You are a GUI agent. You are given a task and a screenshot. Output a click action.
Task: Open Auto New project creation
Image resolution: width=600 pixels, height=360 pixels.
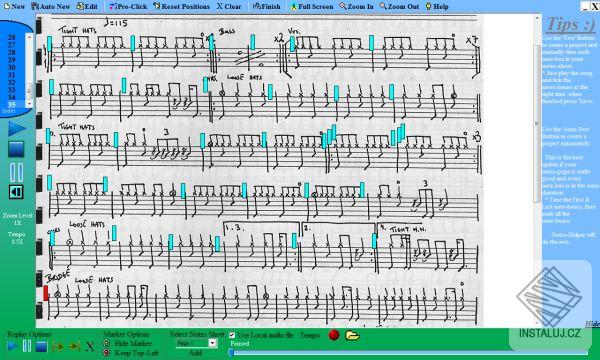point(51,7)
